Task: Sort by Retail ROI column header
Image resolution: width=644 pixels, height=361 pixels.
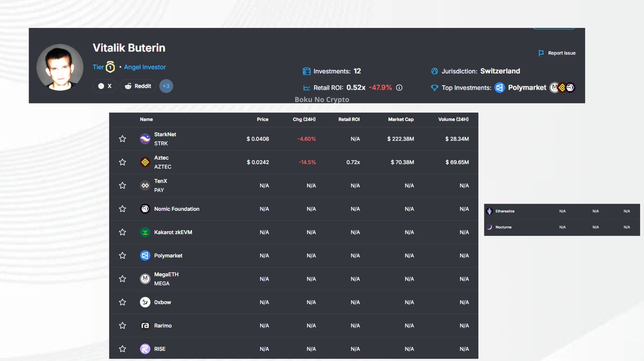Action: click(x=349, y=119)
